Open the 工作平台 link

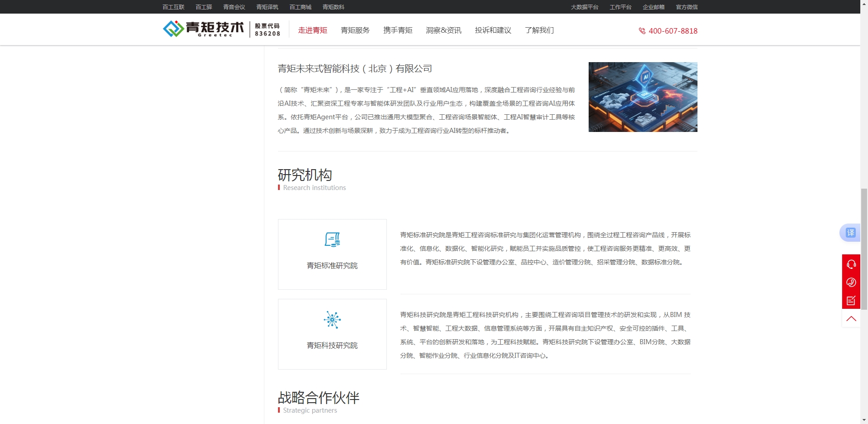pyautogui.click(x=620, y=7)
